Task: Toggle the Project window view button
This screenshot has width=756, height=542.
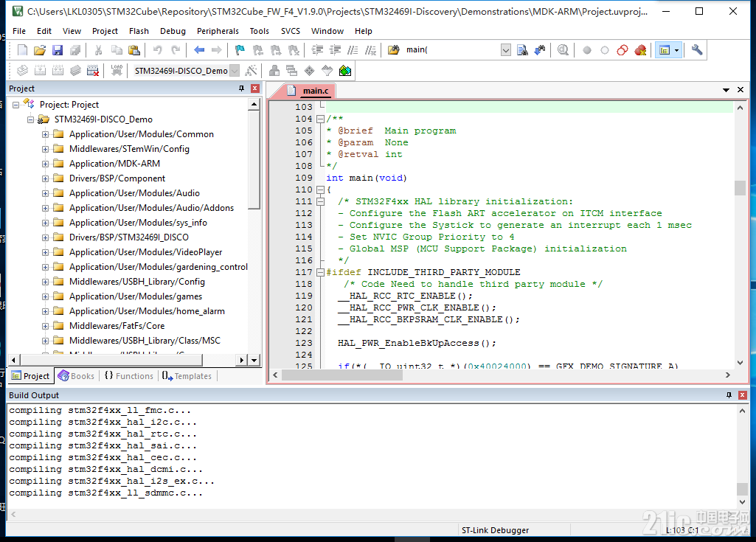Action: pyautogui.click(x=665, y=50)
